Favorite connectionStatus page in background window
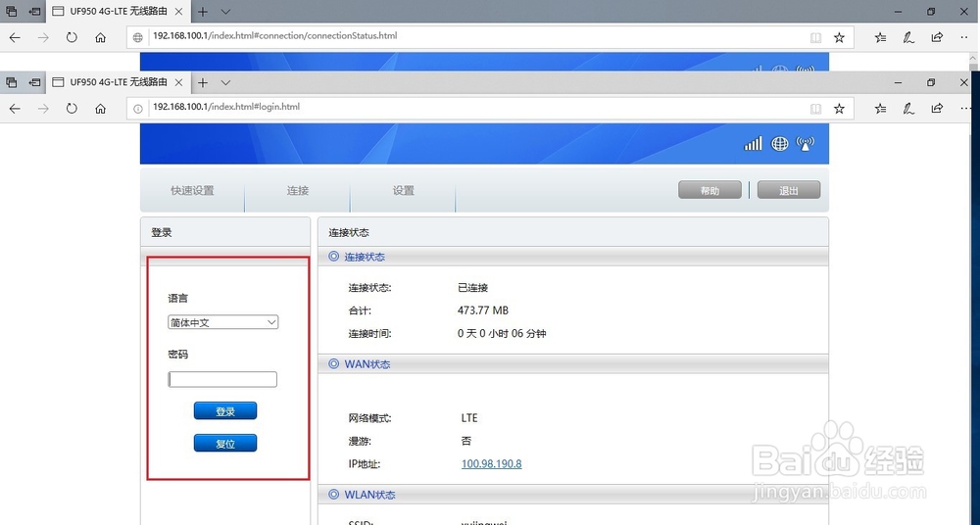The width and height of the screenshot is (980, 525). pyautogui.click(x=840, y=37)
